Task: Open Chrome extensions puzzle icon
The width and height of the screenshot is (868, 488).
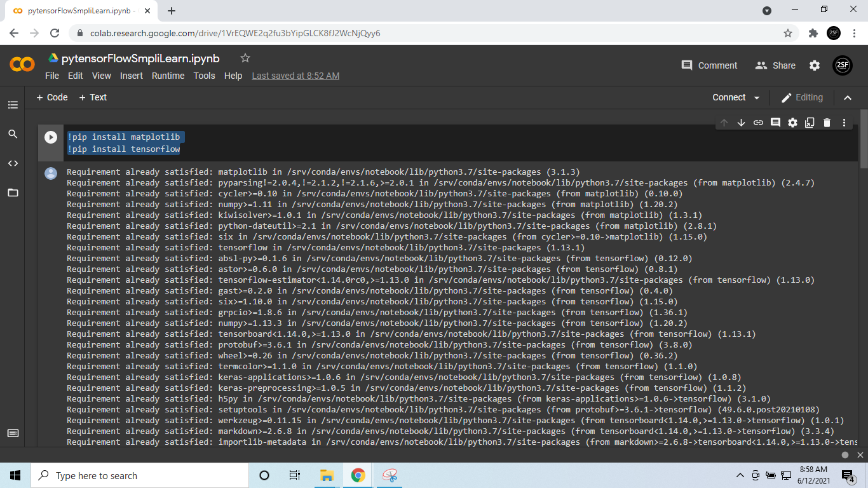Action: click(x=813, y=33)
